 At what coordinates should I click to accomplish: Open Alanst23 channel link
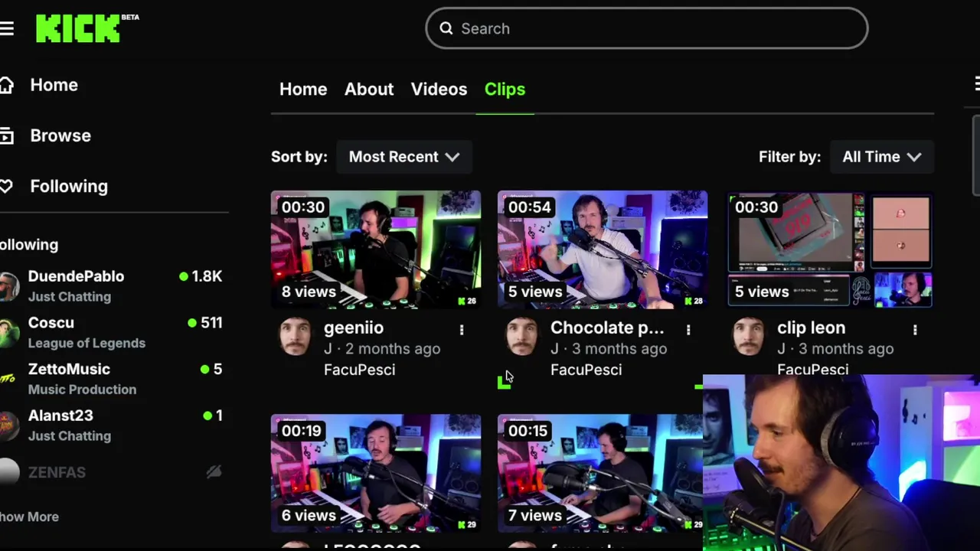click(x=60, y=416)
